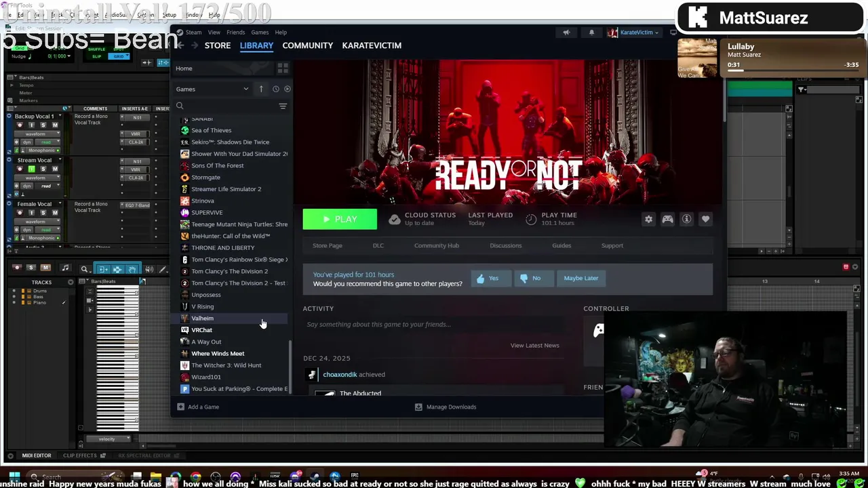
Task: Open controller layout icon beside settings gear
Action: [x=667, y=219]
